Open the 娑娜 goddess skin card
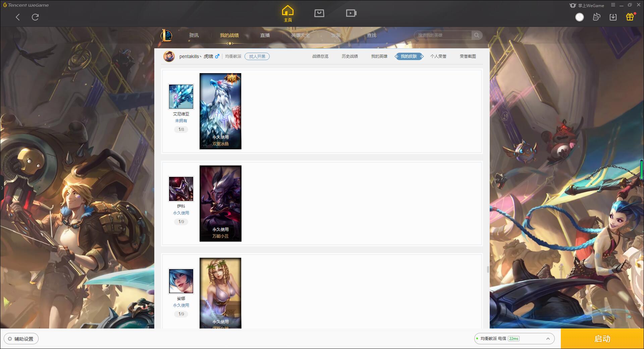 tap(220, 293)
